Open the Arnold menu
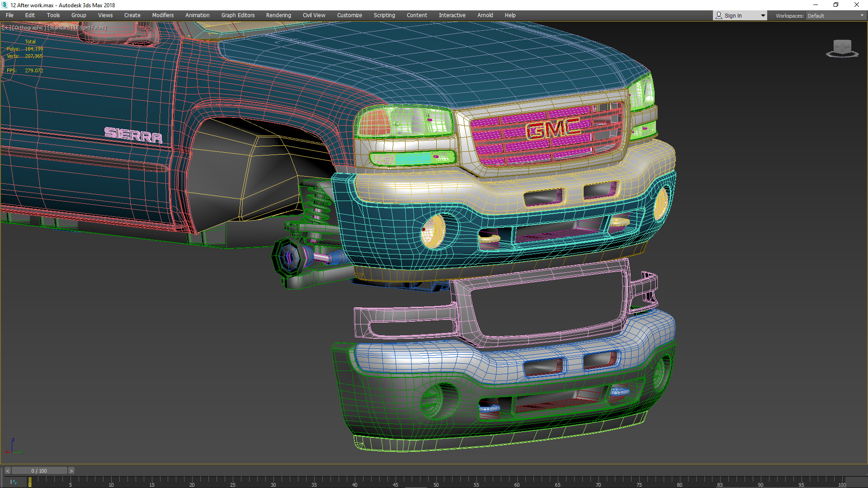Viewport: 868px width, 488px height. point(485,15)
